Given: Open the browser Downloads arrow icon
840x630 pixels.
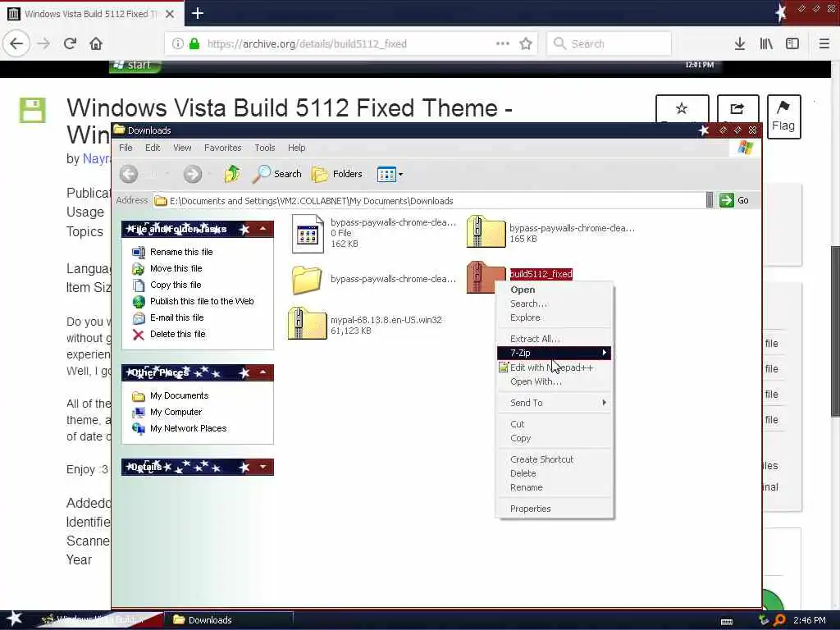Looking at the screenshot, I should pyautogui.click(x=740, y=44).
